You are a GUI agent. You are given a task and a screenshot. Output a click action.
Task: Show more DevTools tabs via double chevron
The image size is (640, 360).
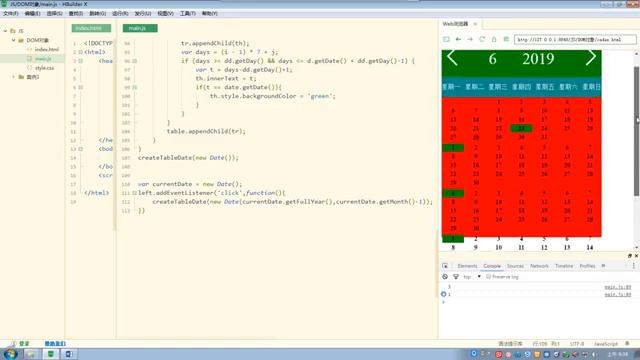tap(603, 266)
